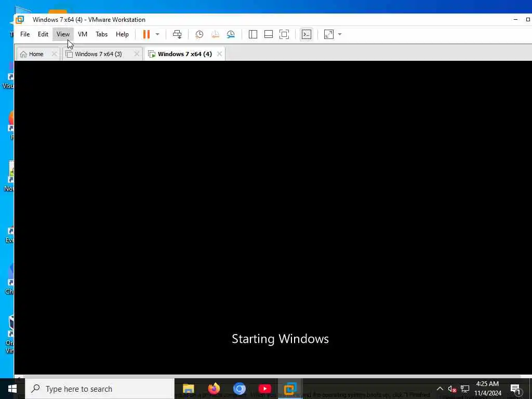The width and height of the screenshot is (532, 399).
Task: Send Ctrl+Alt+Del to the virtual machine
Action: pyautogui.click(x=177, y=34)
